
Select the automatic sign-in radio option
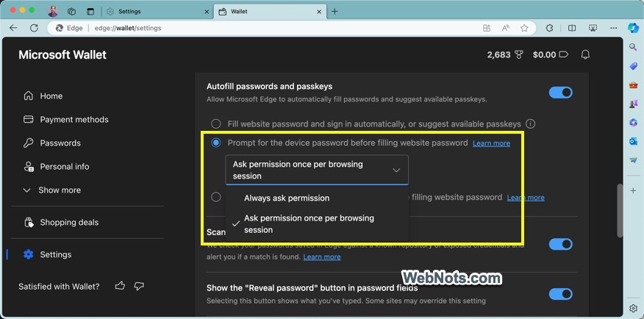pos(216,124)
